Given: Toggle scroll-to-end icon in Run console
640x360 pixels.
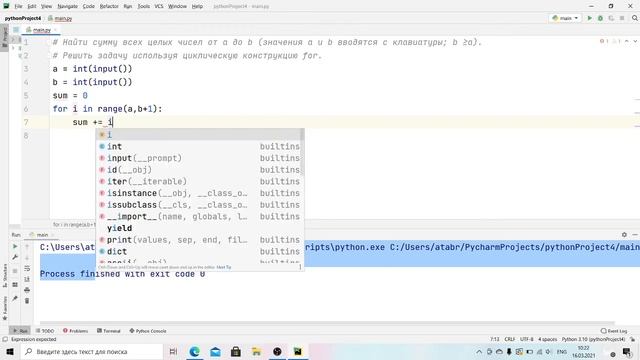Looking at the screenshot, I should pos(27,279).
